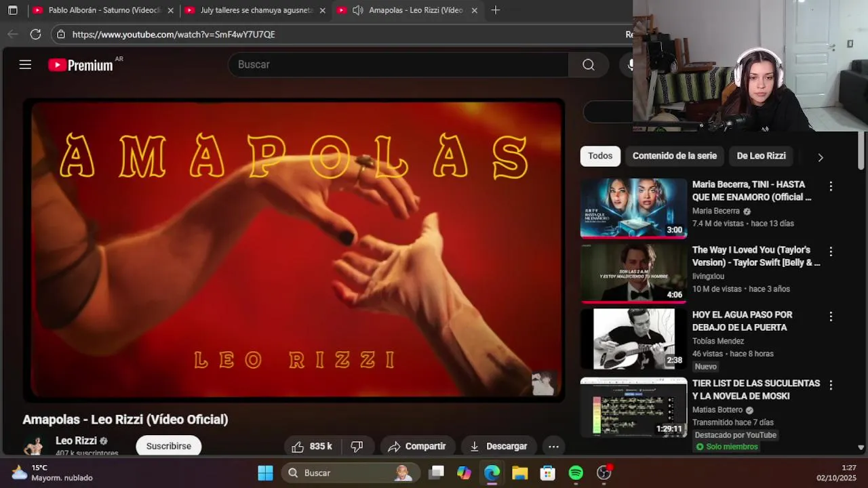
Task: Click the taskbar Buscar search box
Action: tap(351, 473)
